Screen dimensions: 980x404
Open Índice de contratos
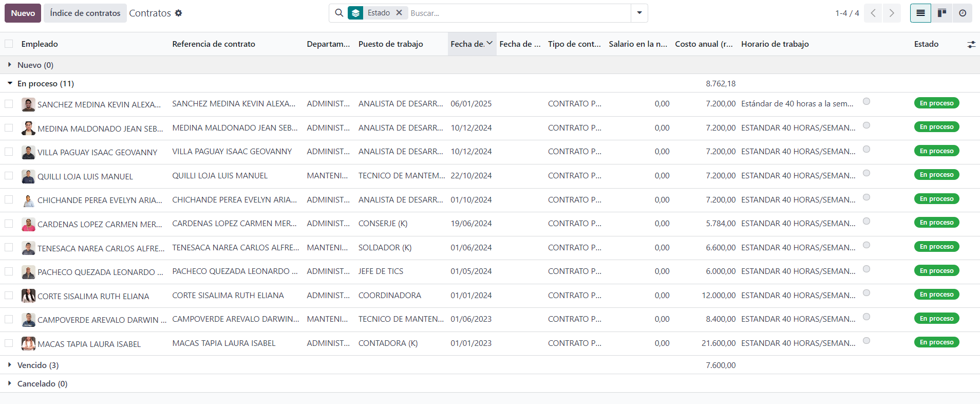85,13
